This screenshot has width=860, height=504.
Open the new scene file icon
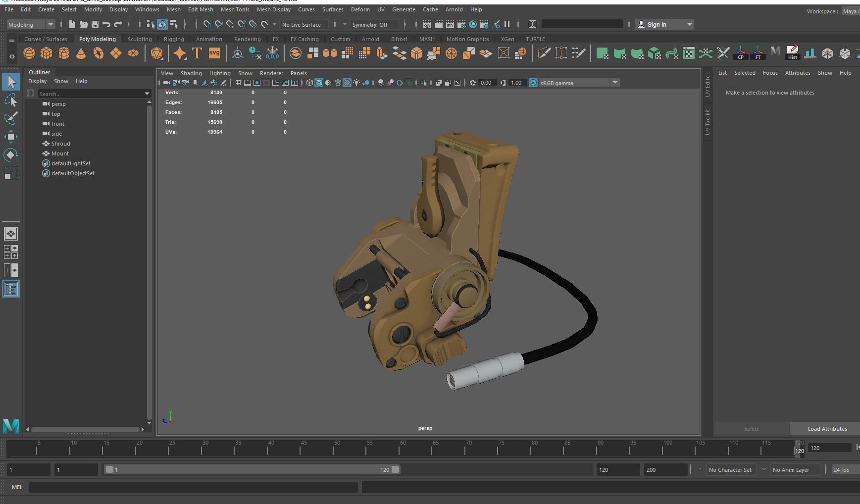[x=72, y=24]
